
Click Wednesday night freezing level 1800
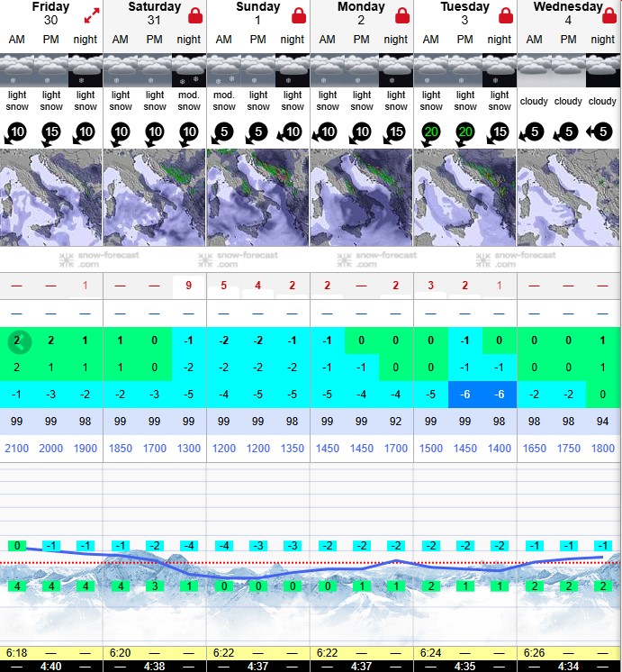pos(603,449)
